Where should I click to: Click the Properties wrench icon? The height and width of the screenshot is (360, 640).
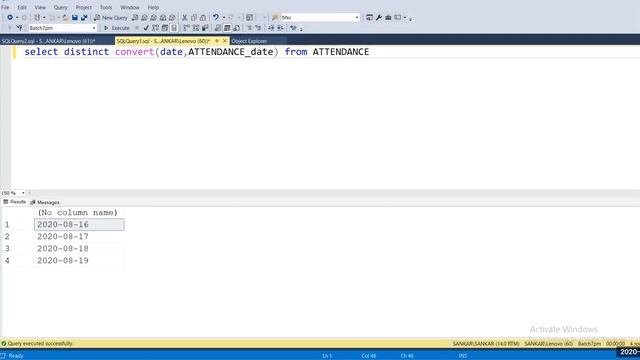379,18
